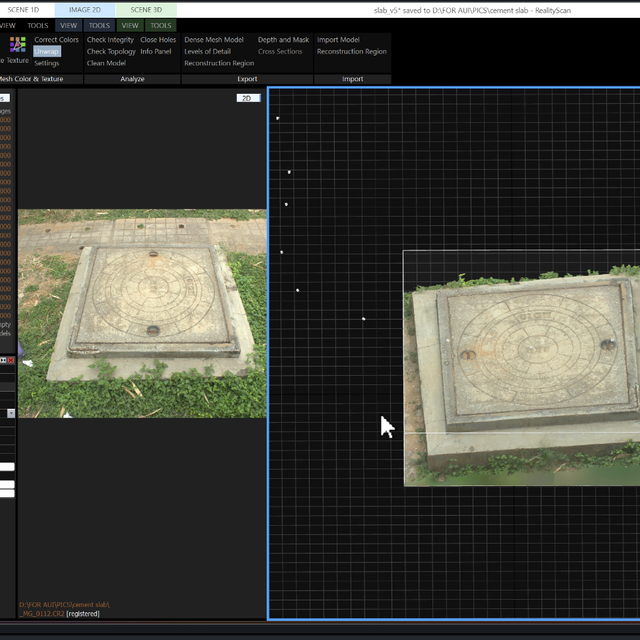Click Reconstruction Region in the Export group
The width and height of the screenshot is (640, 640).
(219, 63)
